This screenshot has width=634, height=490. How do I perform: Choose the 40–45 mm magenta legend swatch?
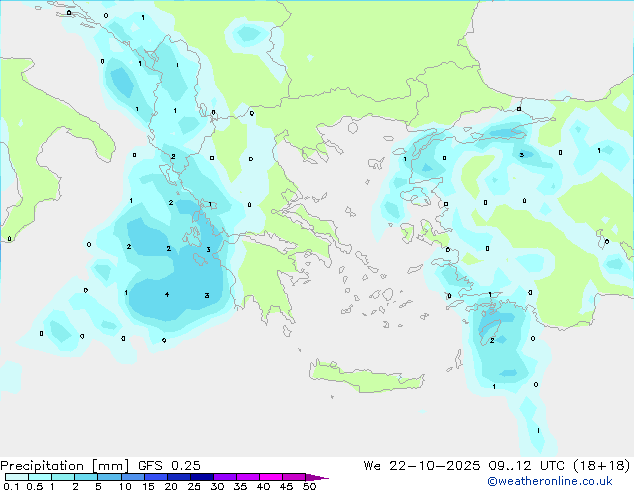click(x=271, y=477)
